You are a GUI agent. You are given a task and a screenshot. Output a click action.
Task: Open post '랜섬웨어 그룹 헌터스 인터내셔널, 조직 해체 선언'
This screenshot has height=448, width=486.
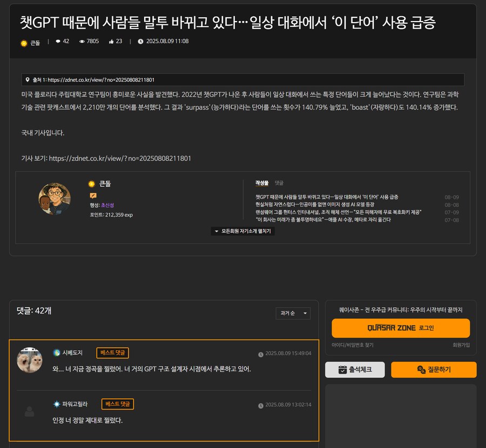coord(338,212)
